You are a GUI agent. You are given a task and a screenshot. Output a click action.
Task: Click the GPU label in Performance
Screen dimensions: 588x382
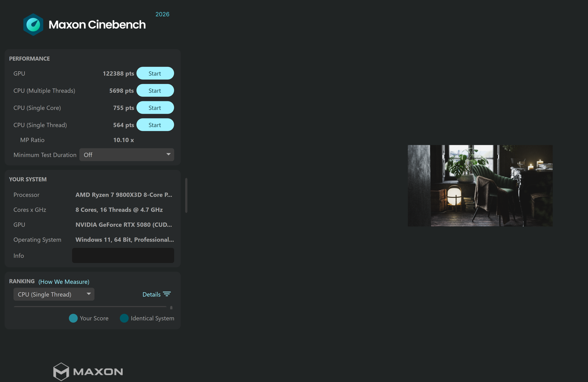19,73
